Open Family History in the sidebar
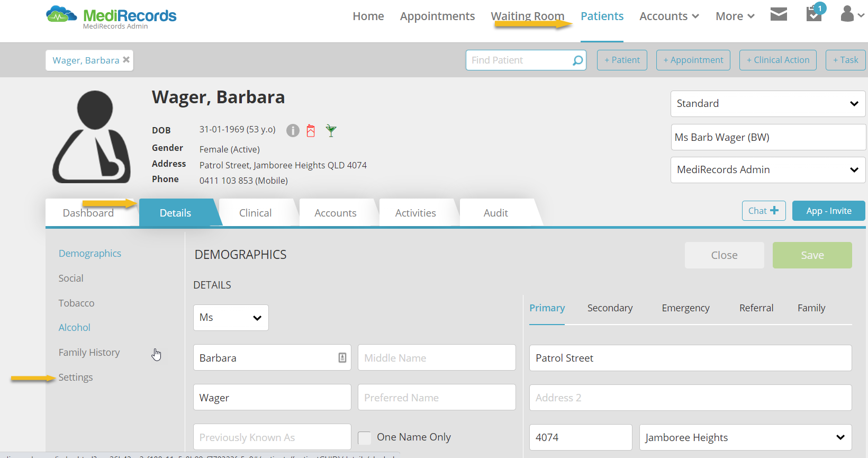 point(89,353)
